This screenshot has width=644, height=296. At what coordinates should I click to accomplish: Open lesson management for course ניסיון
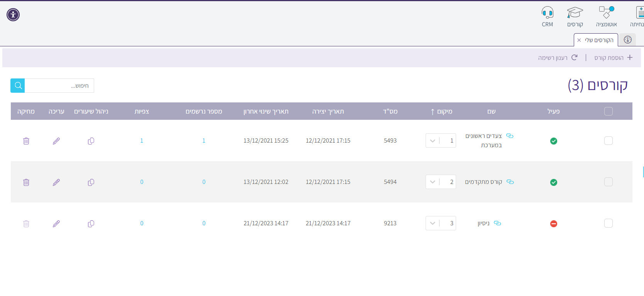[x=91, y=224]
